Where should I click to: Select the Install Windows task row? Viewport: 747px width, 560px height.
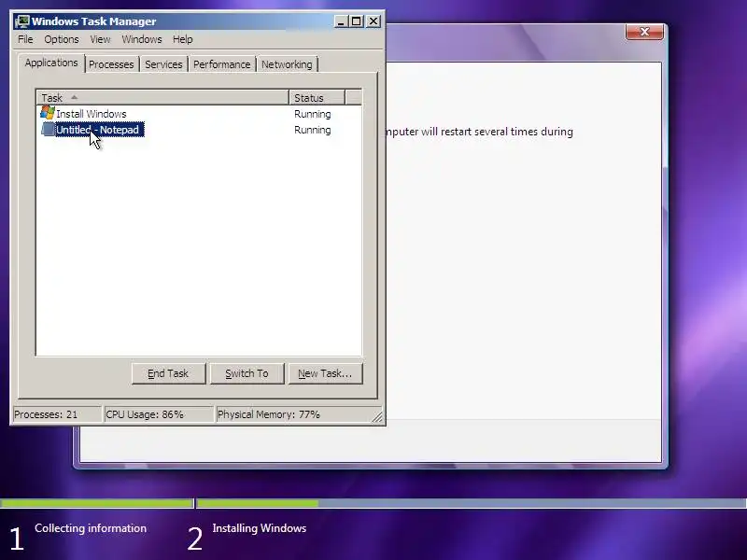coord(199,114)
